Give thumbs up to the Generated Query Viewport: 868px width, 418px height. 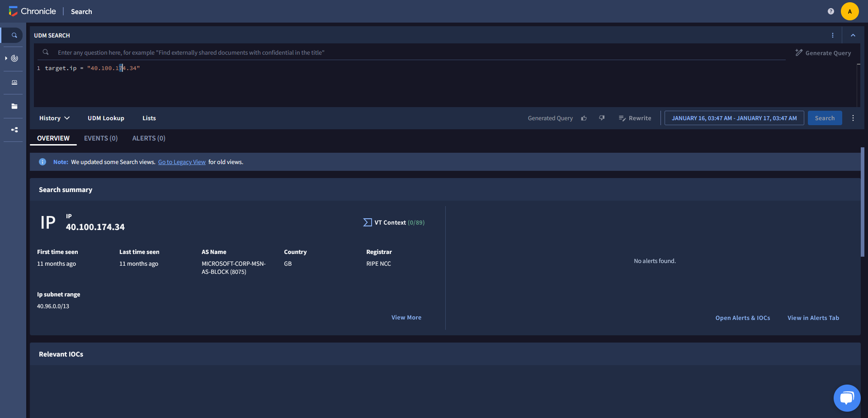(584, 118)
